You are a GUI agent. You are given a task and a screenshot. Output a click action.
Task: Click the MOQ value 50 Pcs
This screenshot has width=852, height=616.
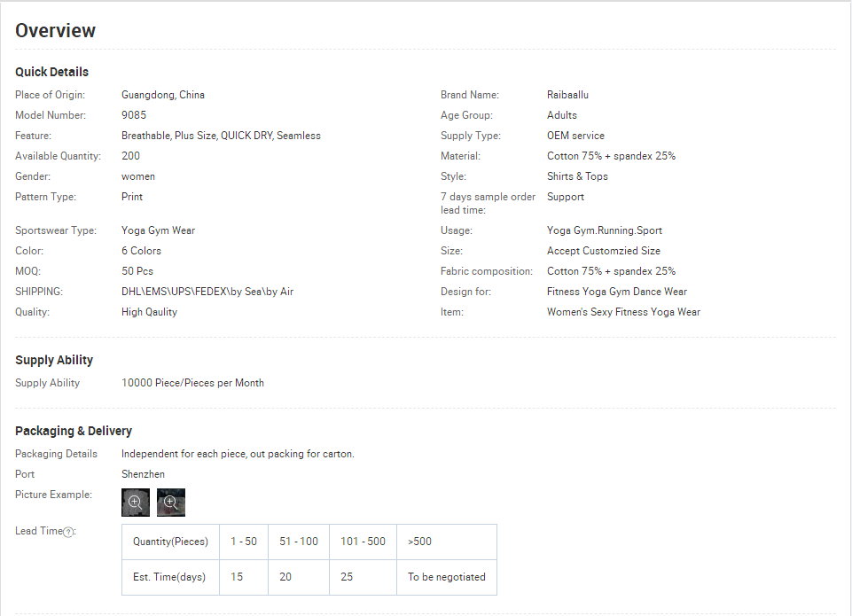(137, 271)
